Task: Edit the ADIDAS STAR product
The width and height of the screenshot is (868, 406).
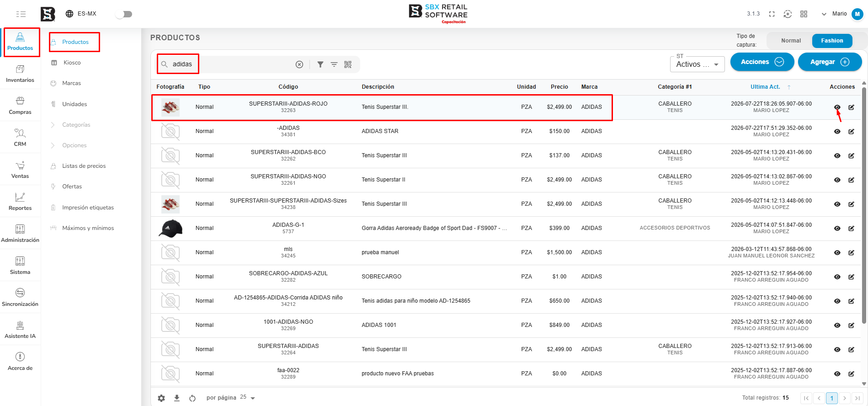Action: 851,132
